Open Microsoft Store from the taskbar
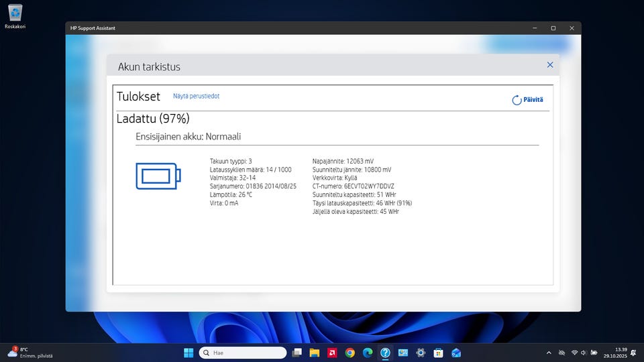 tap(438, 353)
